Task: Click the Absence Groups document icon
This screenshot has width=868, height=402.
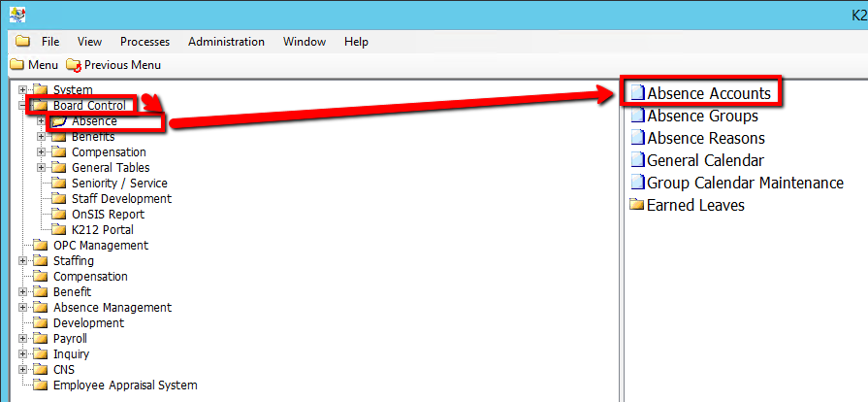Action: click(x=637, y=117)
